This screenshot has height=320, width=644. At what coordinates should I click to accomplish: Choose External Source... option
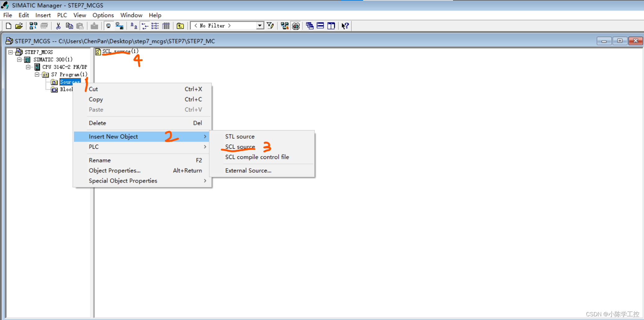coord(262,170)
